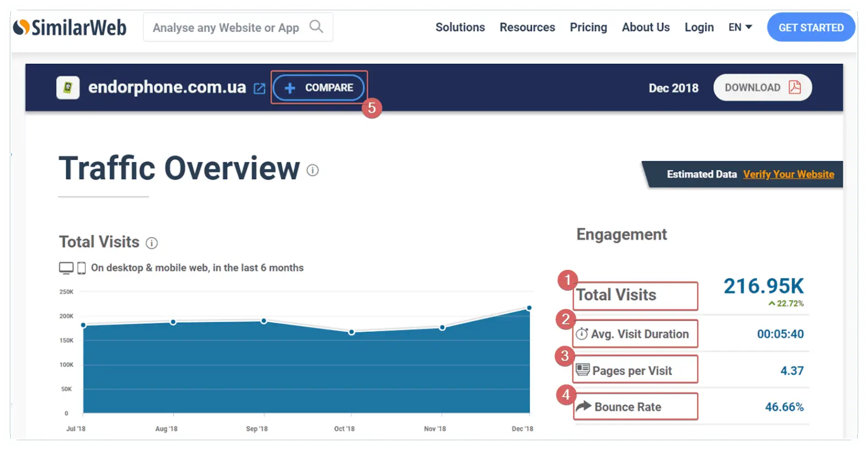Image resolution: width=868 pixels, height=450 pixels.
Task: Open the About Us menu
Action: [x=646, y=27]
